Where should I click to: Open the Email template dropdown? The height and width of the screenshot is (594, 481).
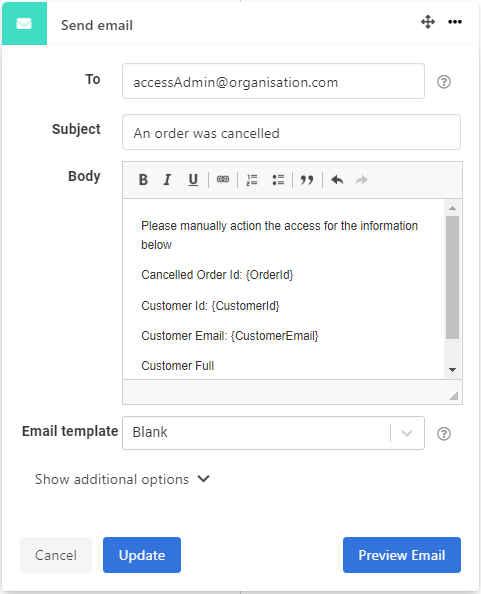(273, 433)
